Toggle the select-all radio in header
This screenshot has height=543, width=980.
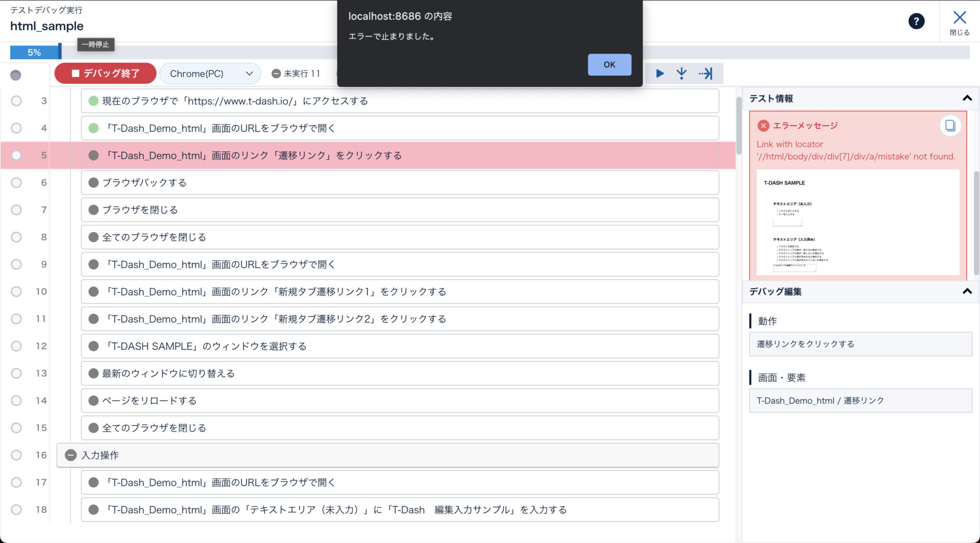(16, 76)
